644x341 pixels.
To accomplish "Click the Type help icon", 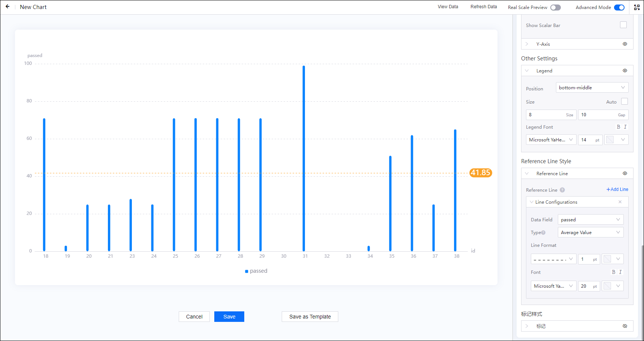I will click(543, 233).
